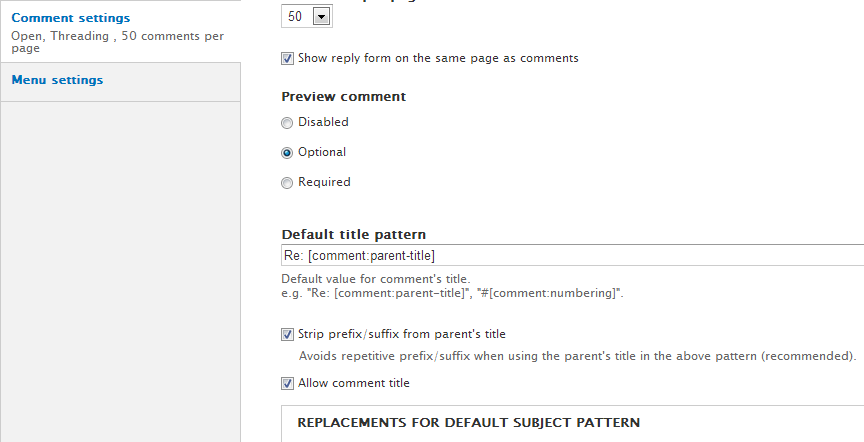Click the 'Avoids repetitive prefix/suffix' description text
Screen dimensions: 864x442
point(578,355)
